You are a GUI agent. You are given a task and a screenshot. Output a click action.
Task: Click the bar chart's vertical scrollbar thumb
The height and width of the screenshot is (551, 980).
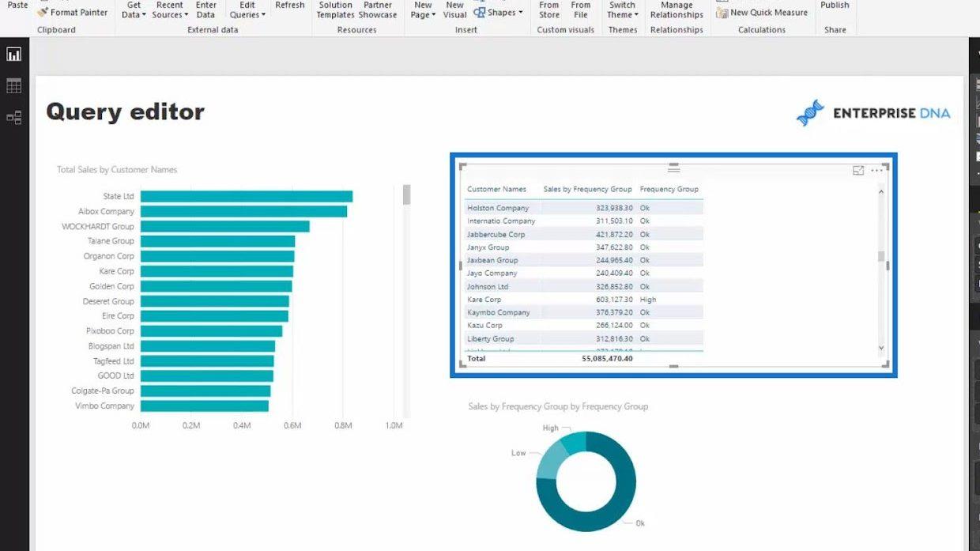pos(406,194)
